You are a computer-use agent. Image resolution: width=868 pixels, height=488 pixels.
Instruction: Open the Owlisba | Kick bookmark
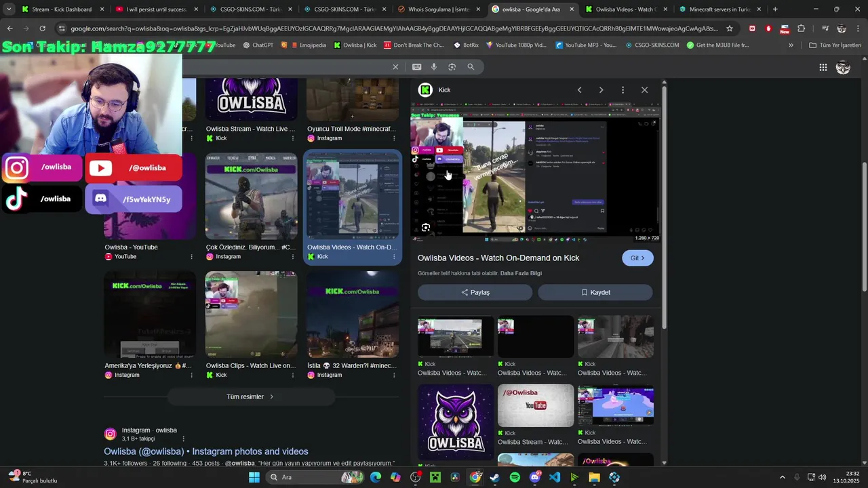[x=355, y=45]
